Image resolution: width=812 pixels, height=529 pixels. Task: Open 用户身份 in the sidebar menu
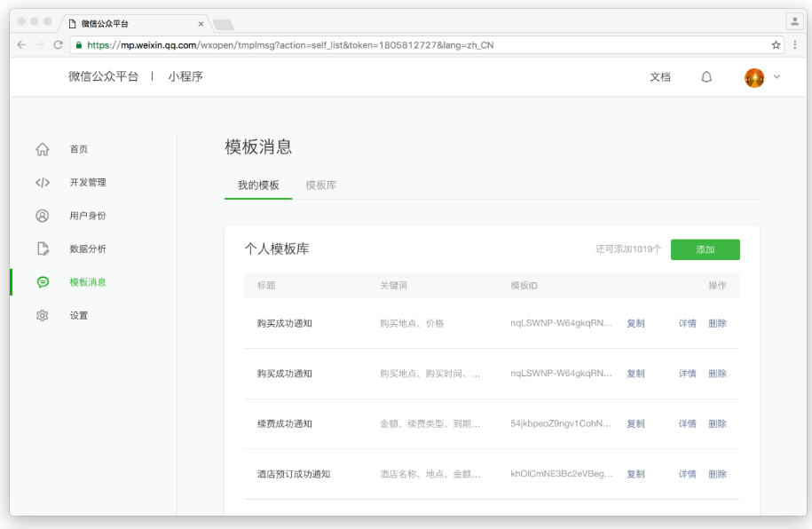pyautogui.click(x=88, y=216)
